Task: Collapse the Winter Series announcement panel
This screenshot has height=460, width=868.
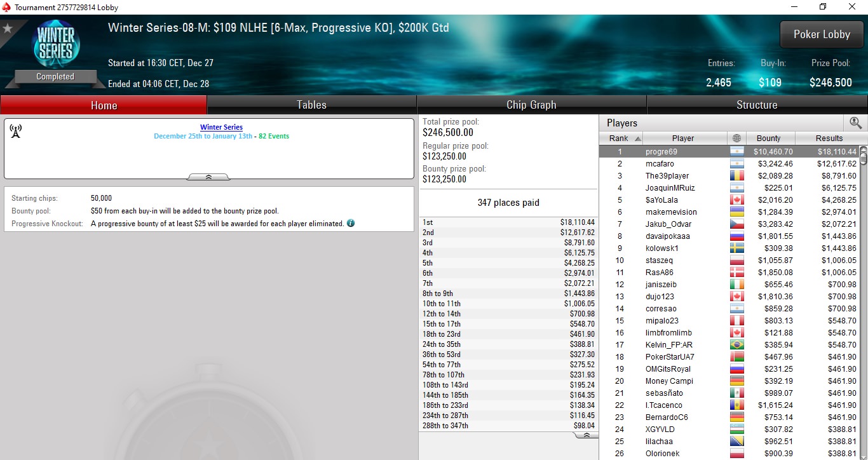Action: click(208, 177)
